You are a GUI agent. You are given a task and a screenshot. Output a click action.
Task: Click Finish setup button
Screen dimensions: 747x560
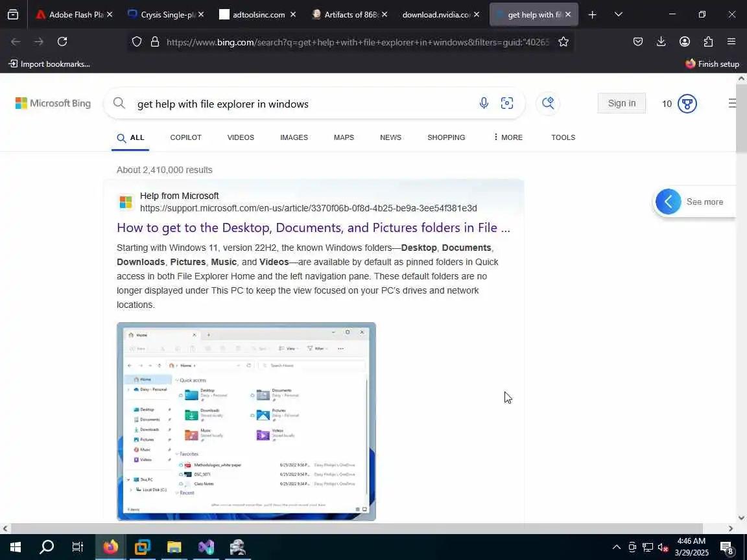(x=712, y=64)
